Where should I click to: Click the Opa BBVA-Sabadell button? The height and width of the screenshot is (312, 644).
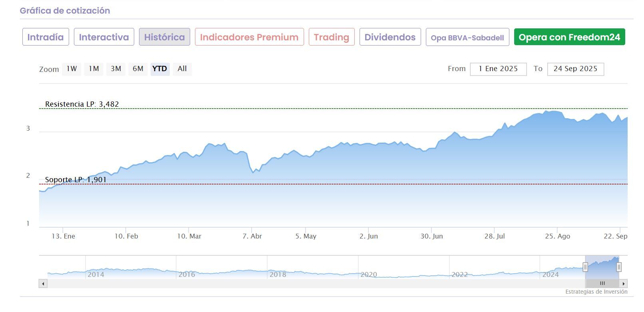pyautogui.click(x=467, y=38)
